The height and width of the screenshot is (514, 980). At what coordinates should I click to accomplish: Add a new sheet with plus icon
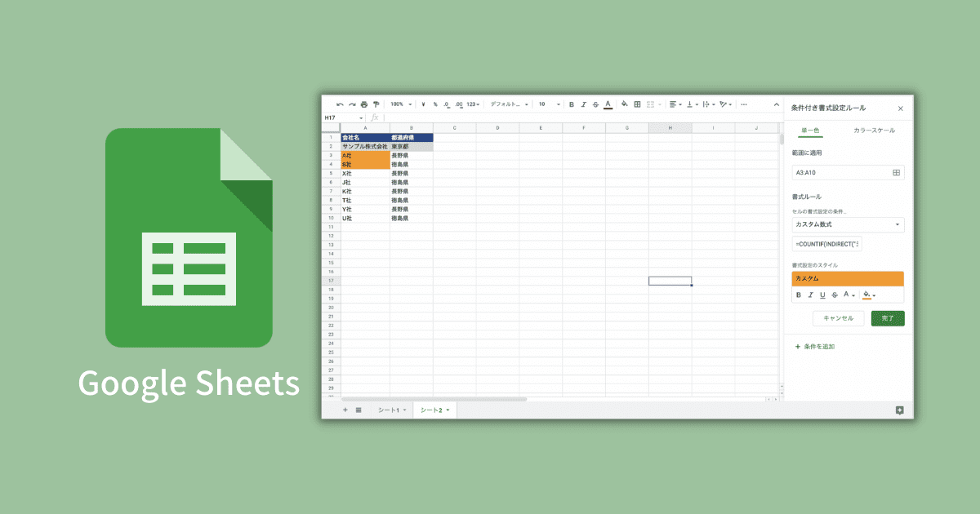click(345, 410)
